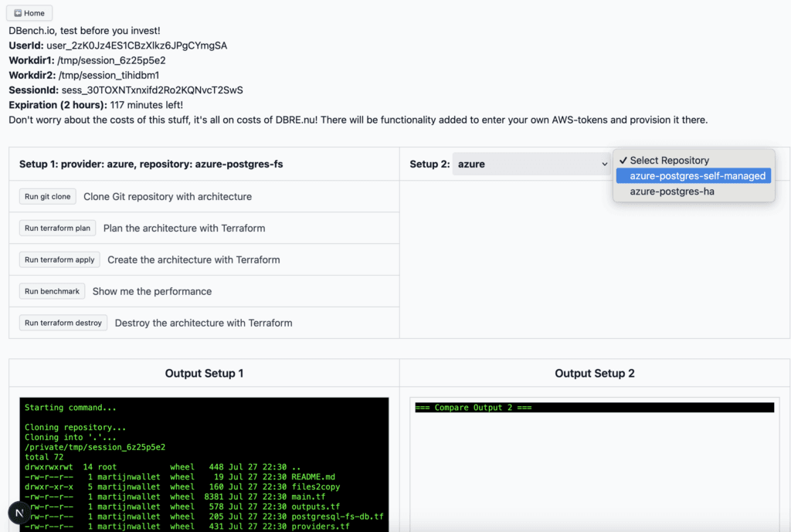Click Run terraform plan button
The image size is (791, 532).
coord(57,228)
